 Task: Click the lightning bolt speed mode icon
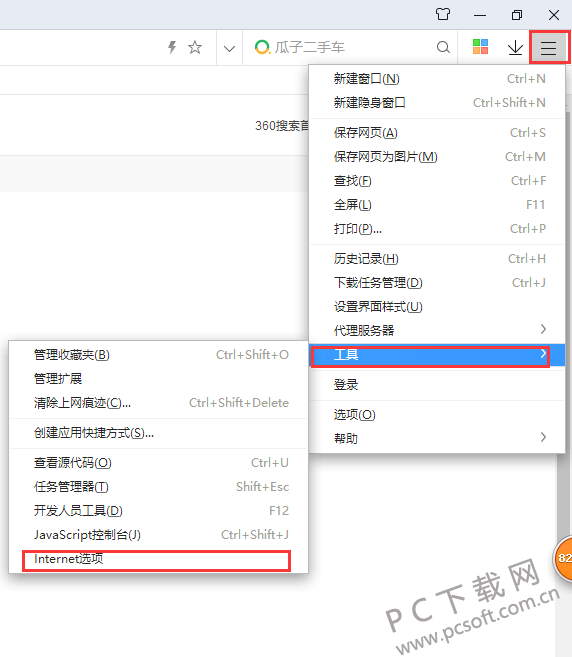172,47
